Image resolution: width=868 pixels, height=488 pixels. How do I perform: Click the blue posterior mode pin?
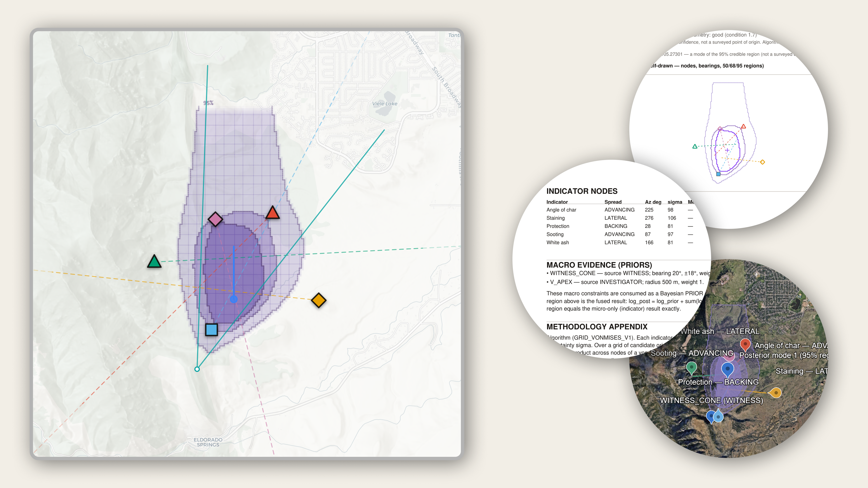point(727,370)
